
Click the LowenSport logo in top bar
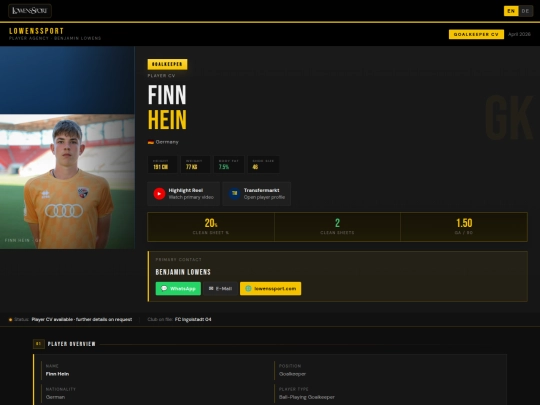point(30,11)
